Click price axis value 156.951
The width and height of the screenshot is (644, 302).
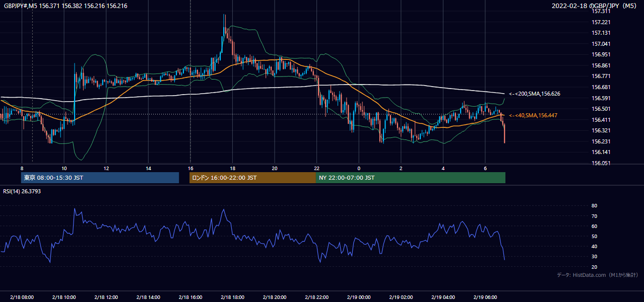pos(601,54)
